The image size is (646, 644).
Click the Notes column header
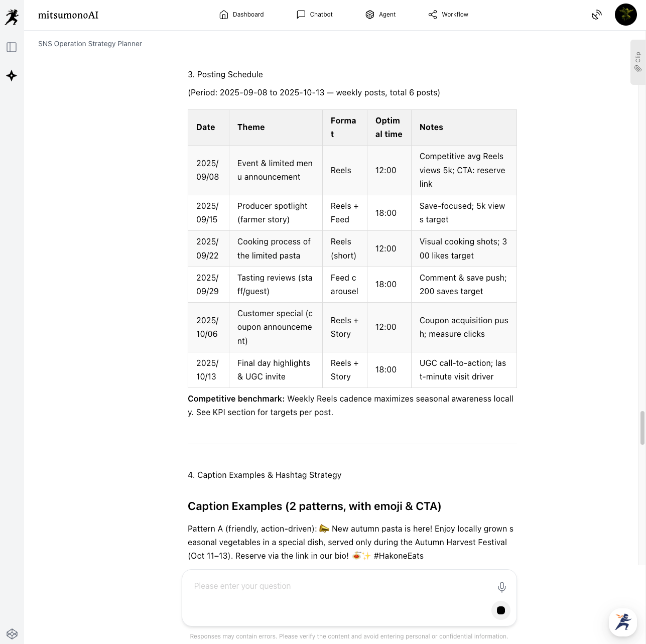[x=431, y=127]
